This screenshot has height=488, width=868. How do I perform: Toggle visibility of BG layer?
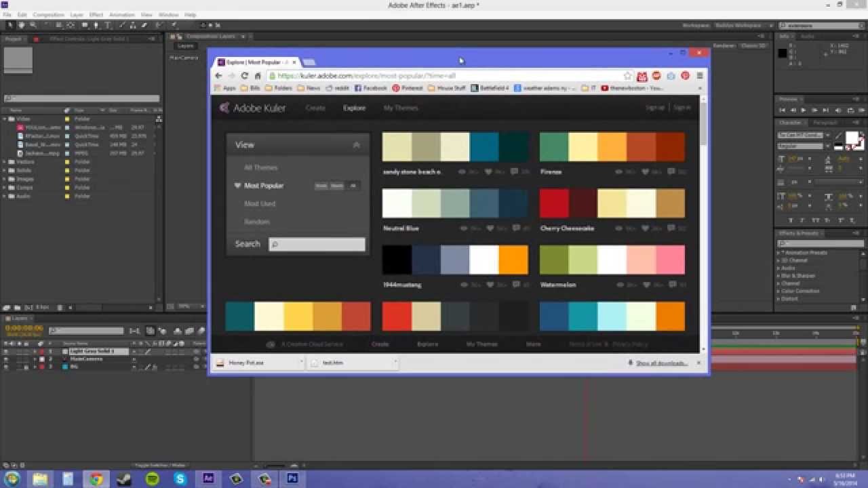6,367
